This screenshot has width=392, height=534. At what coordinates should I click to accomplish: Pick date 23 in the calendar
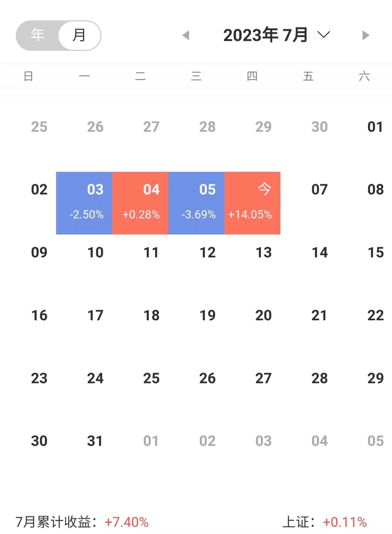click(x=39, y=378)
